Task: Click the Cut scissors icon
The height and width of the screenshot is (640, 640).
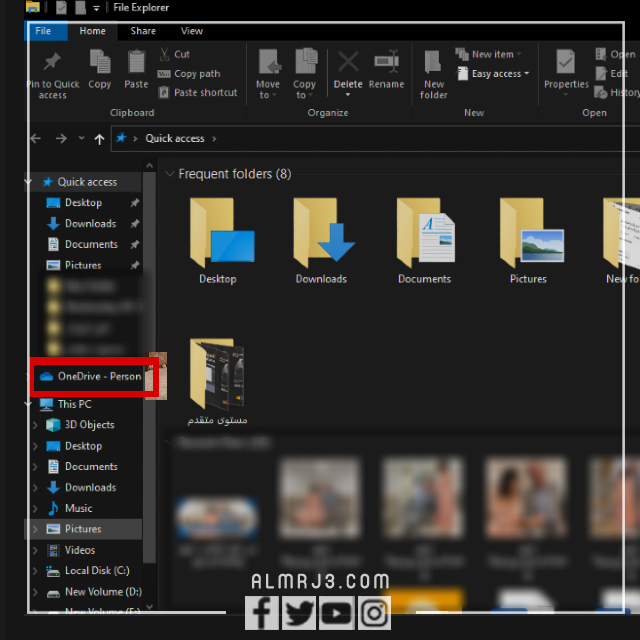Action: pos(164,54)
